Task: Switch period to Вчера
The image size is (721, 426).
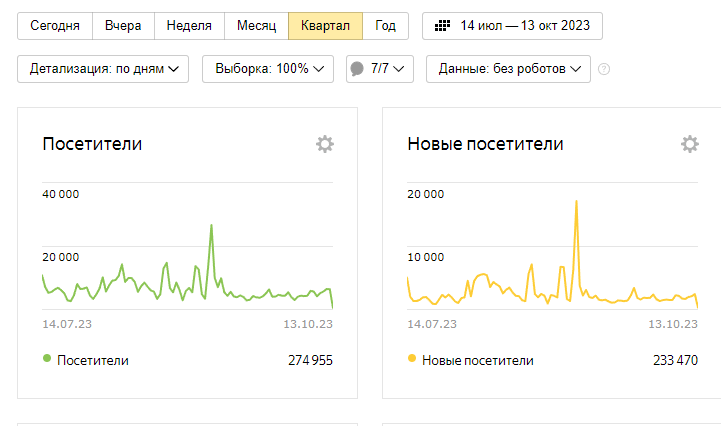Action: click(x=123, y=26)
